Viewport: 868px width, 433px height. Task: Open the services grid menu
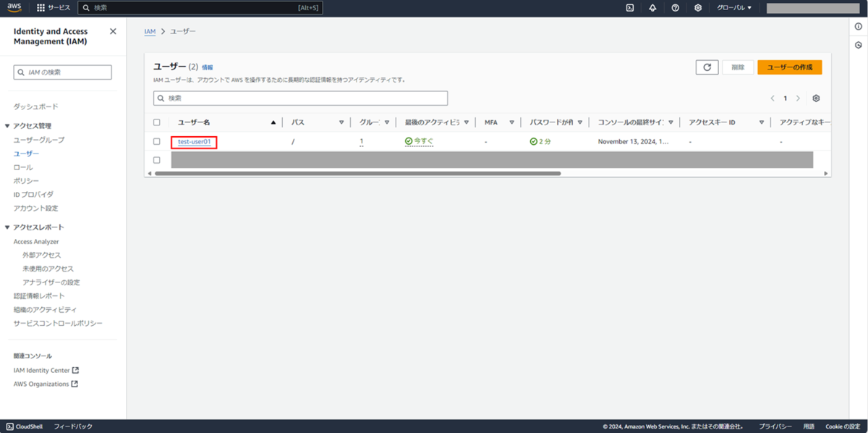tap(41, 7)
